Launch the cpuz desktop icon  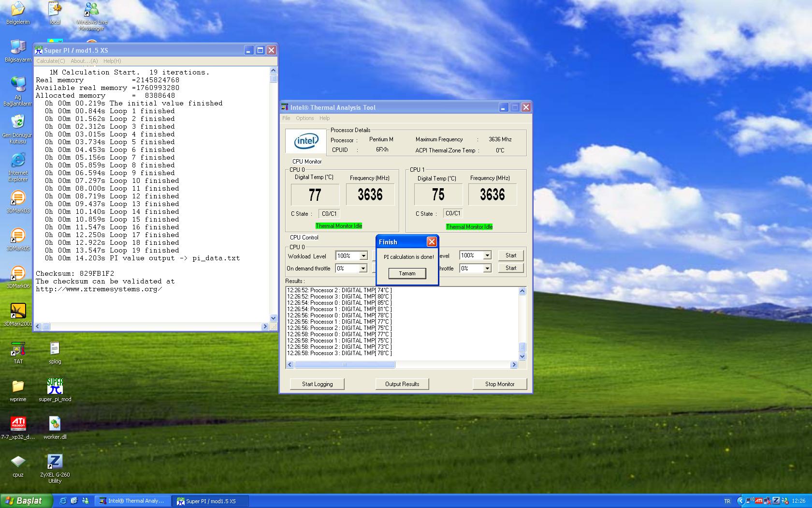(18, 466)
